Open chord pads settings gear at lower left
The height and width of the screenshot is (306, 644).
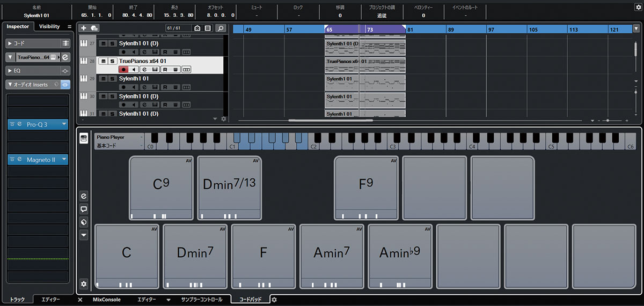(x=84, y=283)
